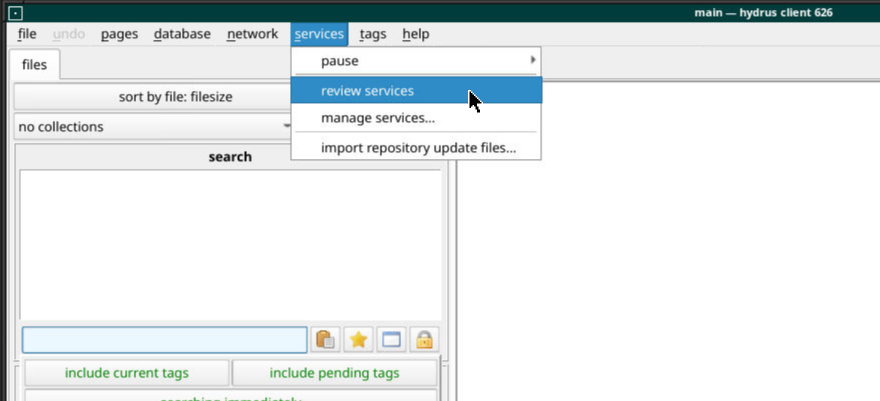The image size is (880, 401).
Task: Open the database menu
Action: tap(182, 34)
